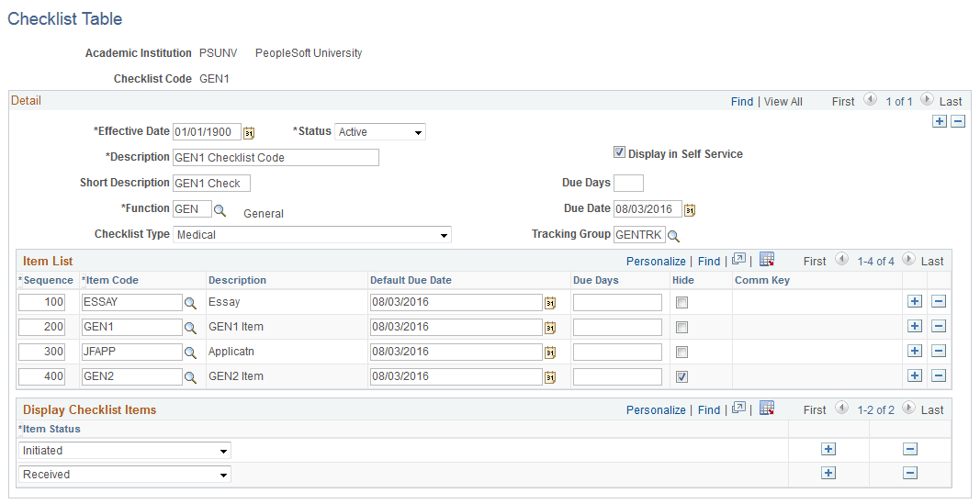The height and width of the screenshot is (504, 980).
Task: Delete the sequence 400 row
Action: 938,375
